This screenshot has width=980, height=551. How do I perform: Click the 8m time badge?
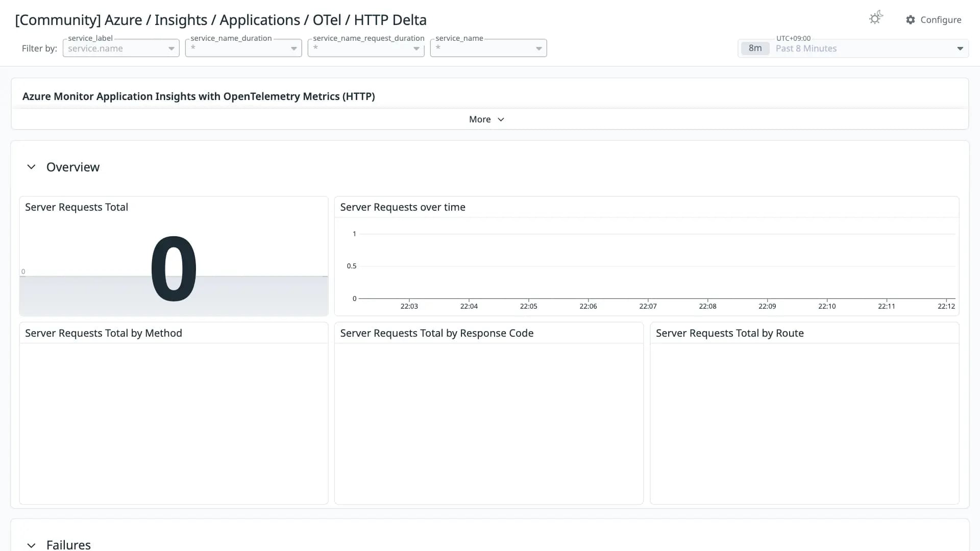pyautogui.click(x=755, y=48)
